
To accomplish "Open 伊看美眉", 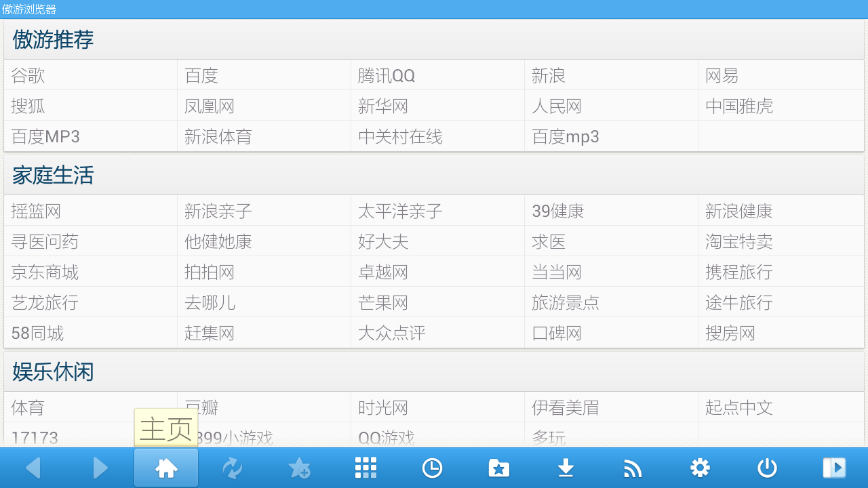I will [x=566, y=407].
